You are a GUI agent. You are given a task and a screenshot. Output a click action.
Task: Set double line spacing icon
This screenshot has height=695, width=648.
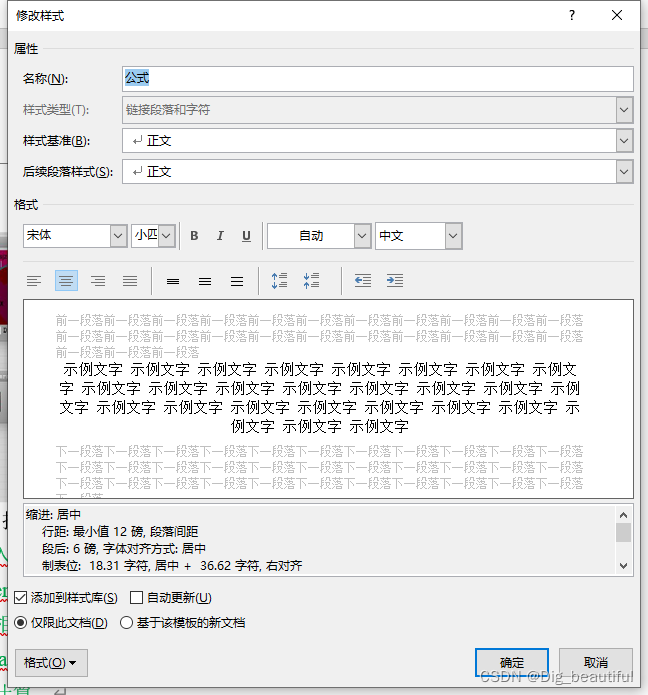[237, 281]
